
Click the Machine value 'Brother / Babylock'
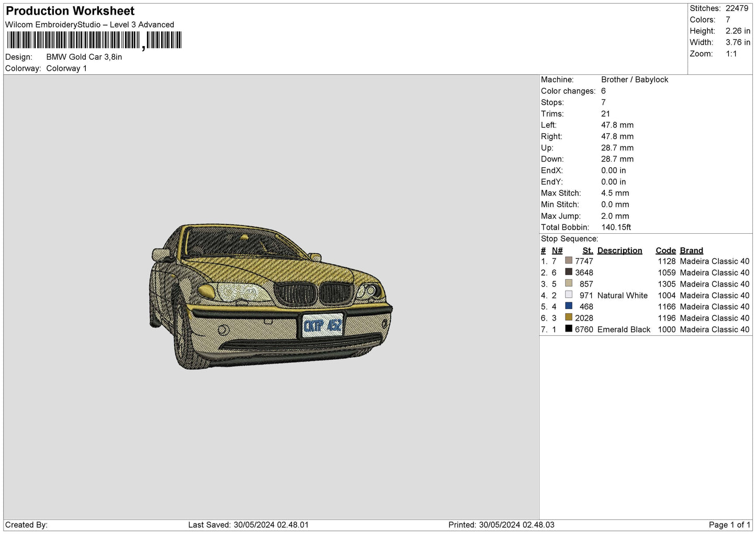pos(635,79)
